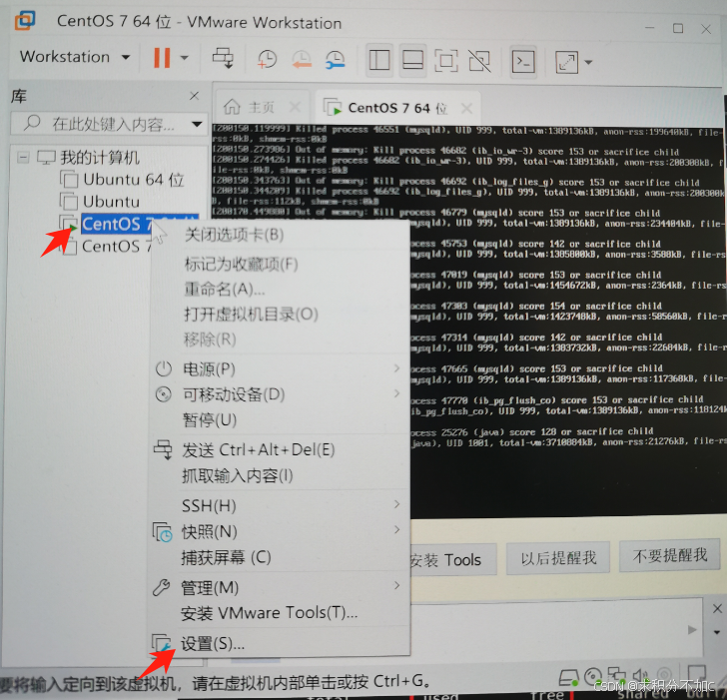Close the CentOS 7 64 位 tab
The width and height of the screenshot is (728, 700).
466,109
